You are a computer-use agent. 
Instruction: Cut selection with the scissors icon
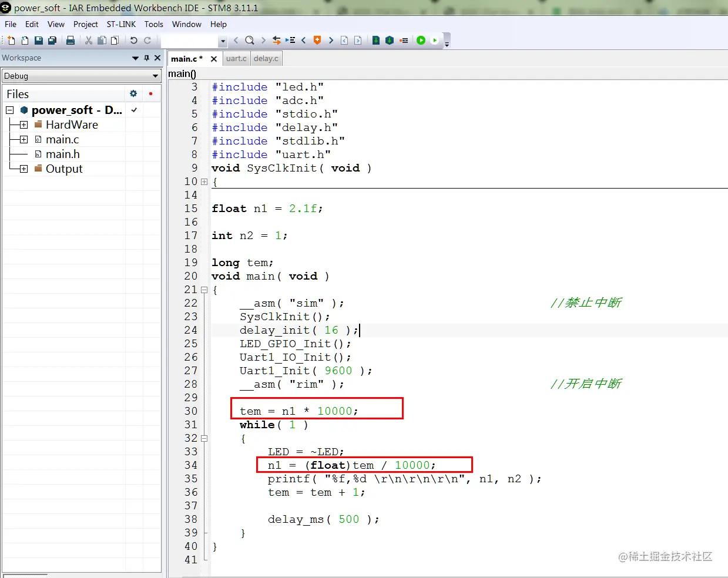click(89, 41)
